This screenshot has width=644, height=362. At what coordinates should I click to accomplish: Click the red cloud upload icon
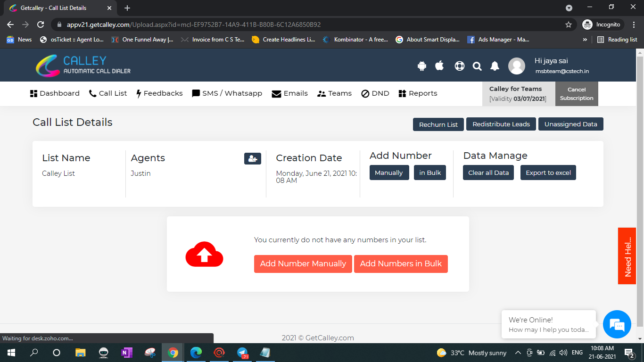pos(204,255)
